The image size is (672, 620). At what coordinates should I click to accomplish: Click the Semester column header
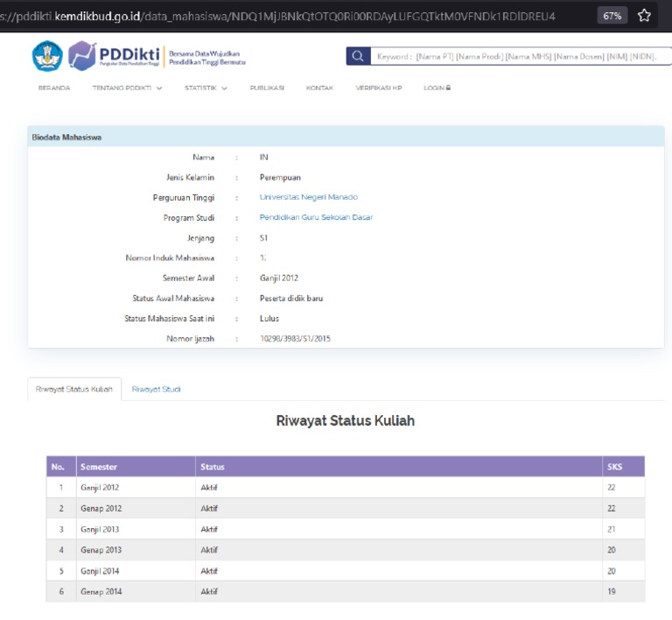99,467
